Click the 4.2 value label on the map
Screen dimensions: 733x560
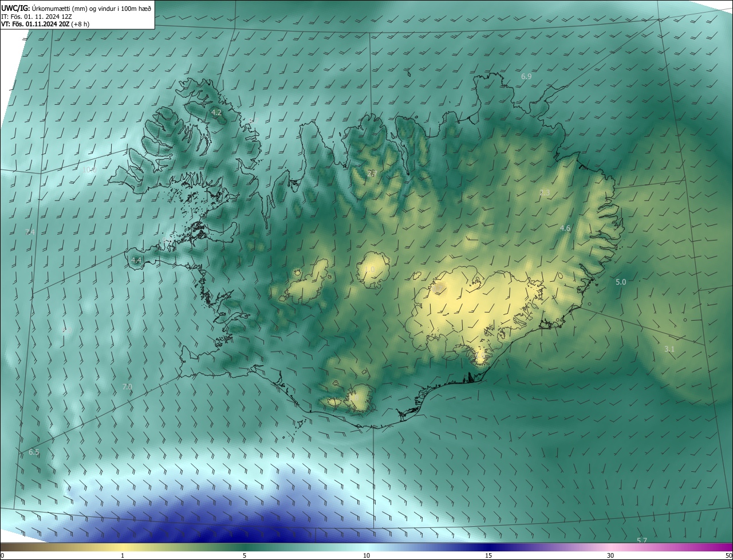(216, 113)
